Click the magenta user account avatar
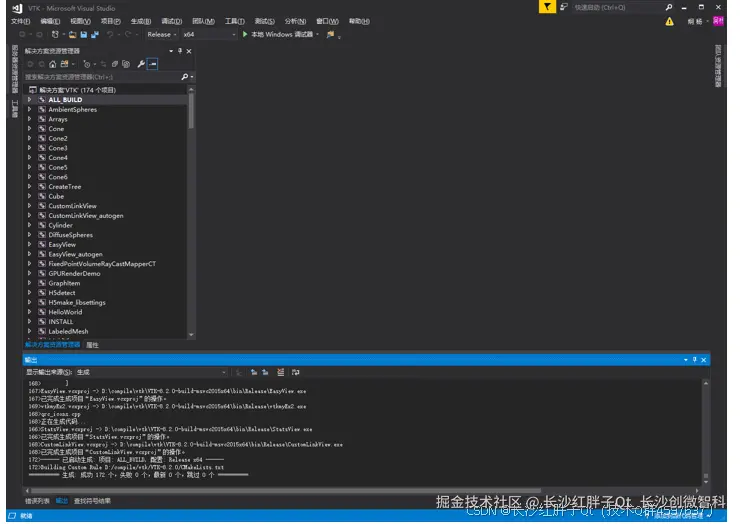Image resolution: width=740 pixels, height=524 pixels. click(x=718, y=21)
